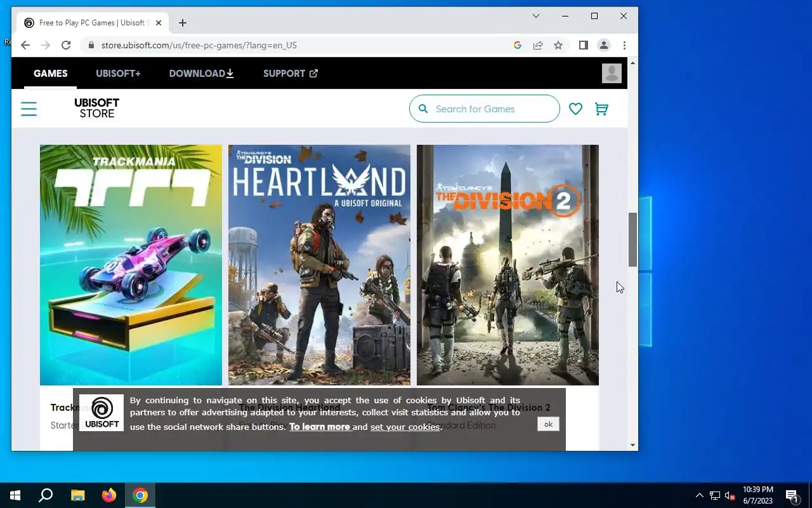
Task: Open the wishlist heart icon
Action: click(x=575, y=109)
